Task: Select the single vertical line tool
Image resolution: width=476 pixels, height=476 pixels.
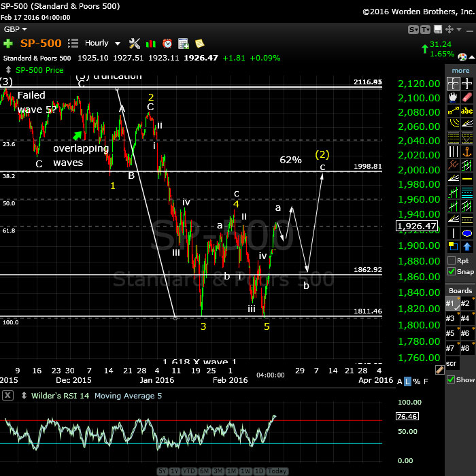Action: point(453,233)
